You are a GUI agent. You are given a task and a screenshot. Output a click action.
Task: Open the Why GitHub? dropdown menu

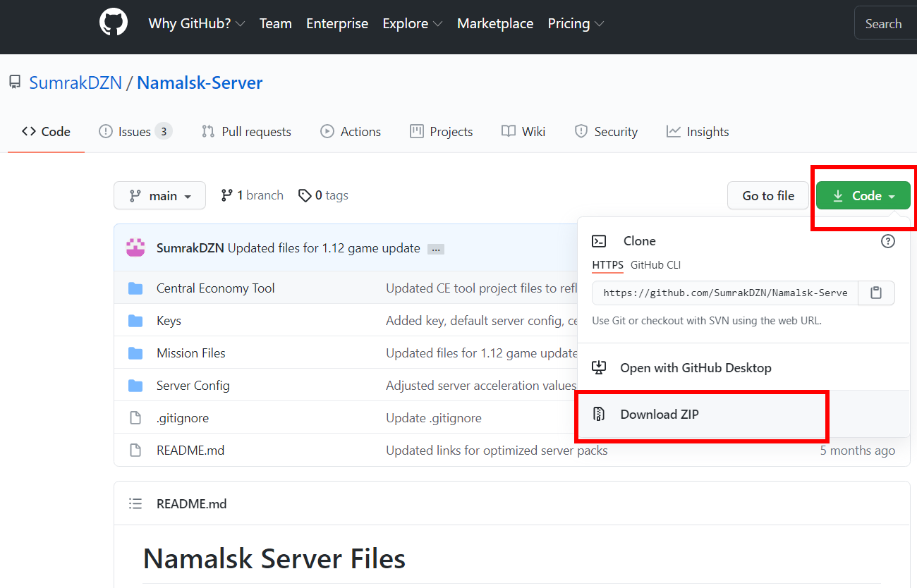point(197,23)
